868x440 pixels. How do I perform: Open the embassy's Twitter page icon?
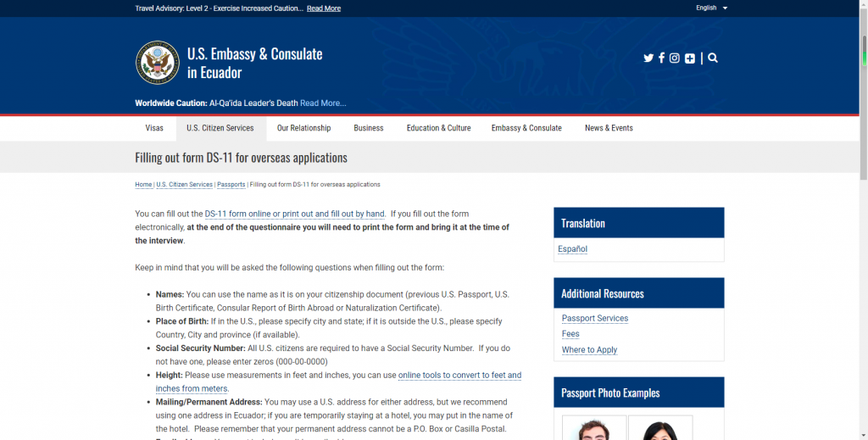648,58
